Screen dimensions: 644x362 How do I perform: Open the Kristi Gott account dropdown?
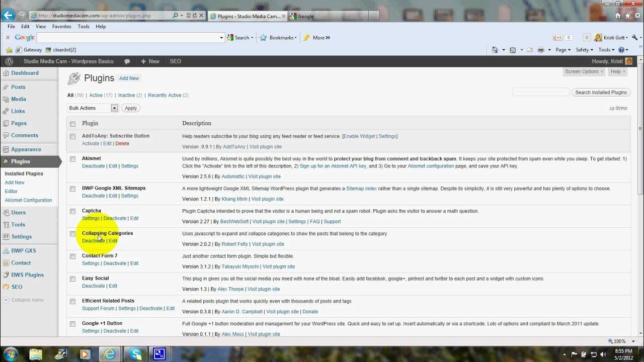(x=611, y=38)
